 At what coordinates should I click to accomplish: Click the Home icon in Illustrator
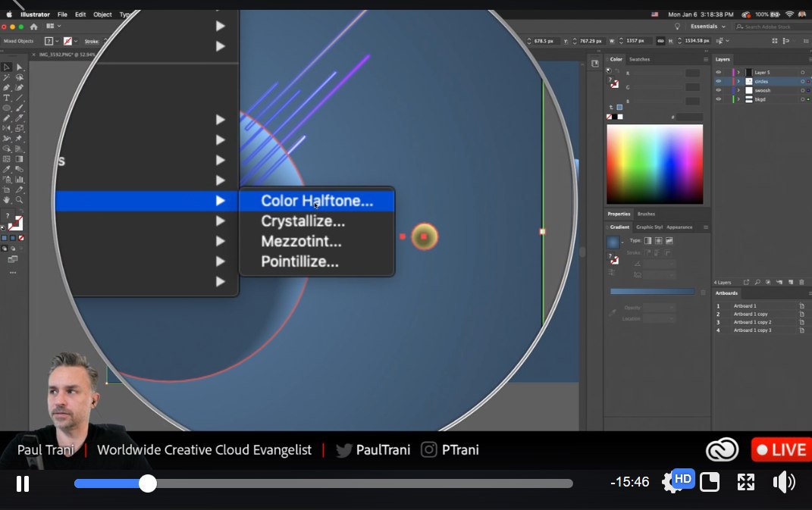(33, 27)
